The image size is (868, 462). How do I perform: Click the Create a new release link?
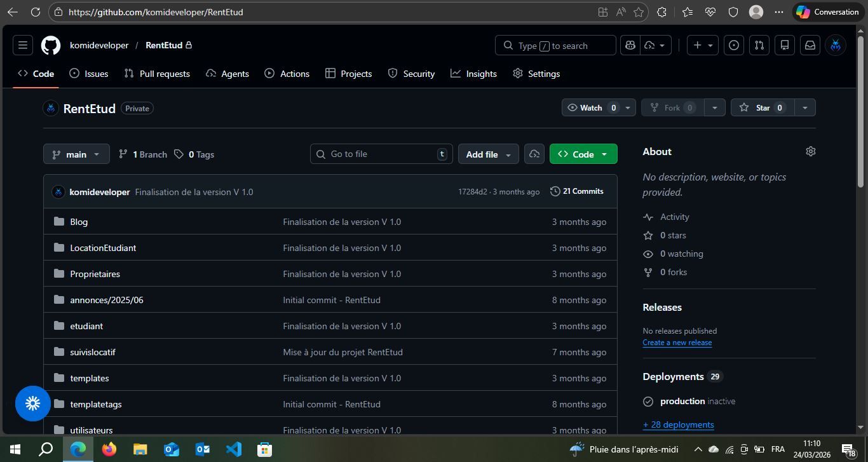click(x=677, y=343)
